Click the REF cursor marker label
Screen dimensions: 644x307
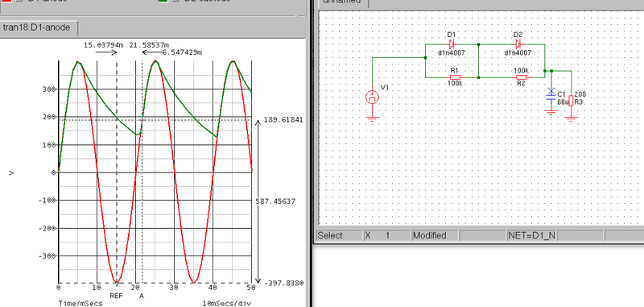[x=117, y=296]
